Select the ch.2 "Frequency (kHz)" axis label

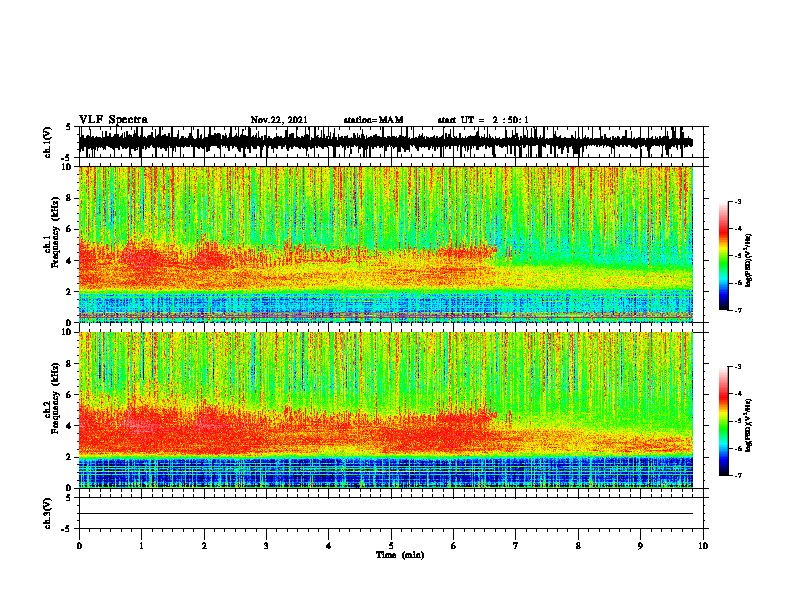[55, 398]
